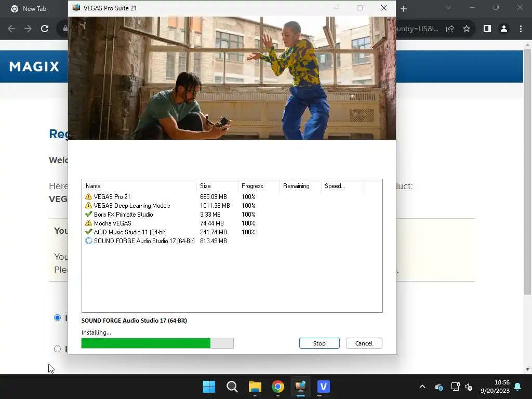Select SOUND FORGE Audio Studio 17 row in list
The height and width of the screenshot is (399, 532).
pyautogui.click(x=144, y=241)
